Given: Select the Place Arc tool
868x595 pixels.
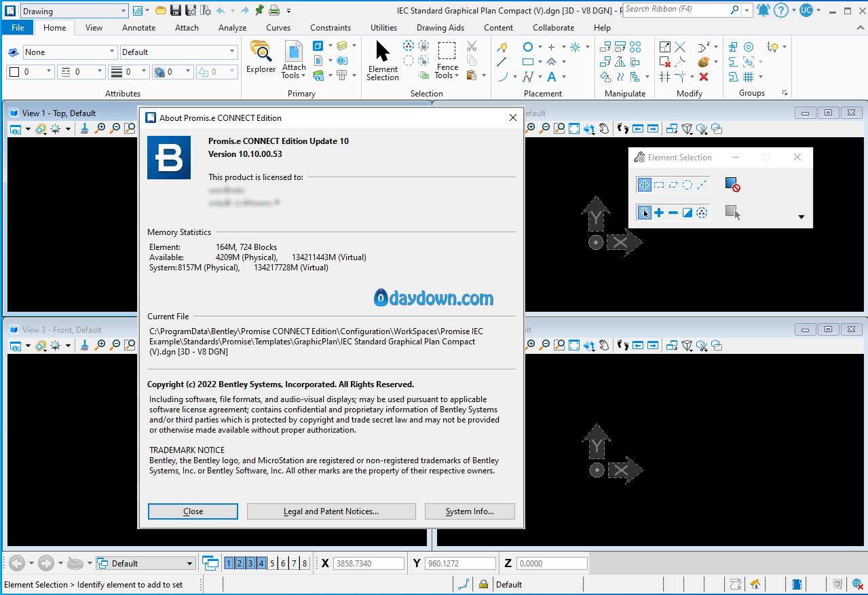Looking at the screenshot, I should (502, 77).
